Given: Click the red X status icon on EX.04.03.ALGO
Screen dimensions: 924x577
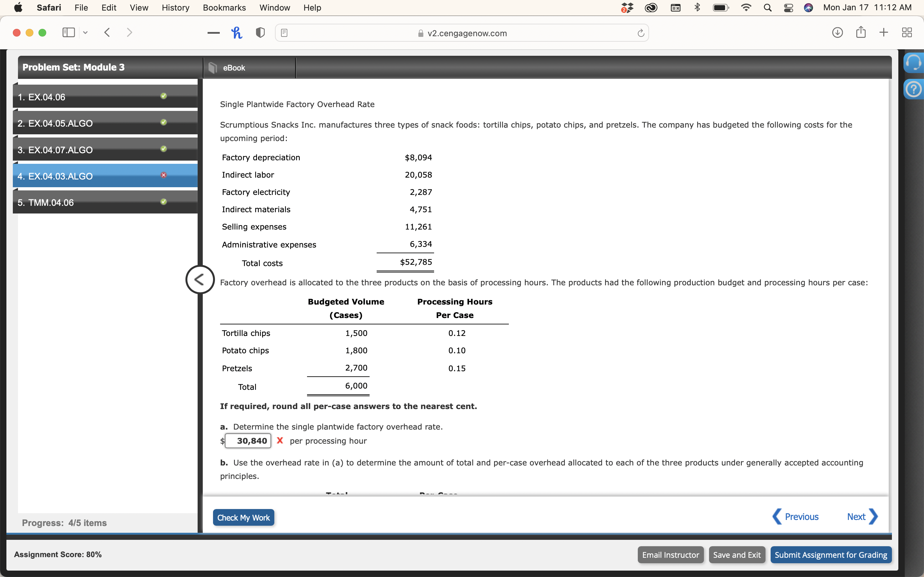Looking at the screenshot, I should [163, 175].
